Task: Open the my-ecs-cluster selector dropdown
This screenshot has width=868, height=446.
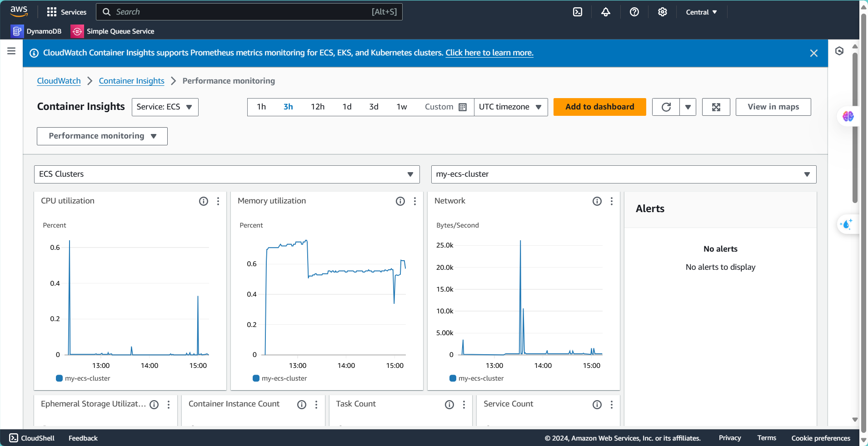Action: click(624, 174)
